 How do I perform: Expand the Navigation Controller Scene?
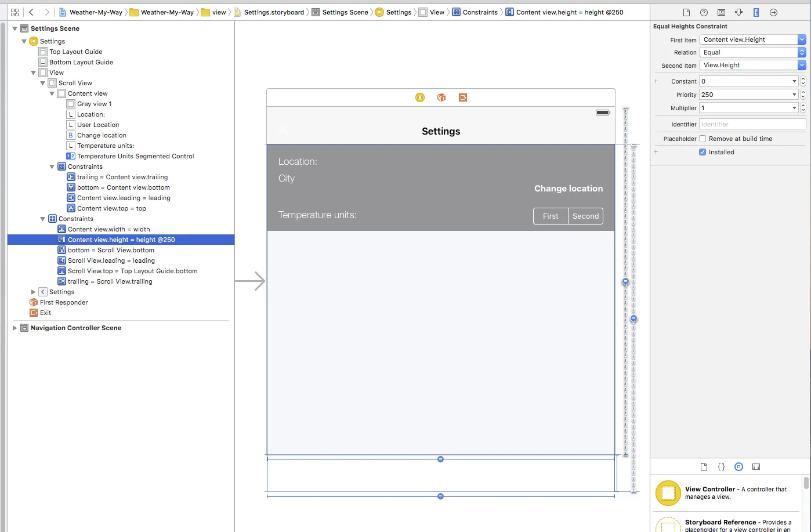click(x=15, y=328)
